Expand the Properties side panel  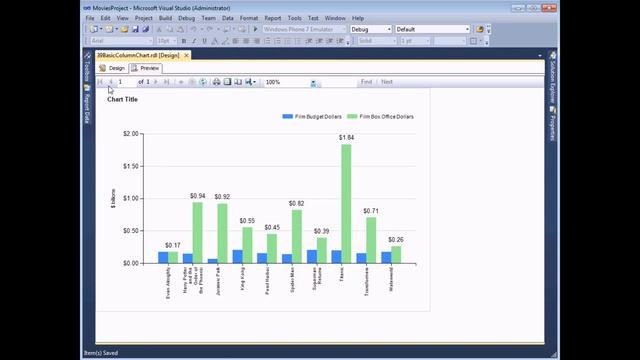coord(553,124)
